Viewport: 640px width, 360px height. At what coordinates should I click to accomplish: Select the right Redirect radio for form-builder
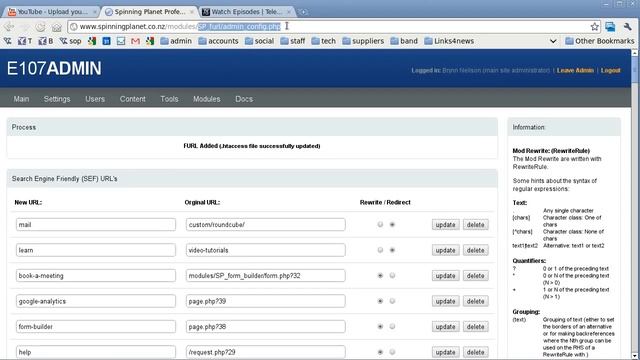pos(392,327)
